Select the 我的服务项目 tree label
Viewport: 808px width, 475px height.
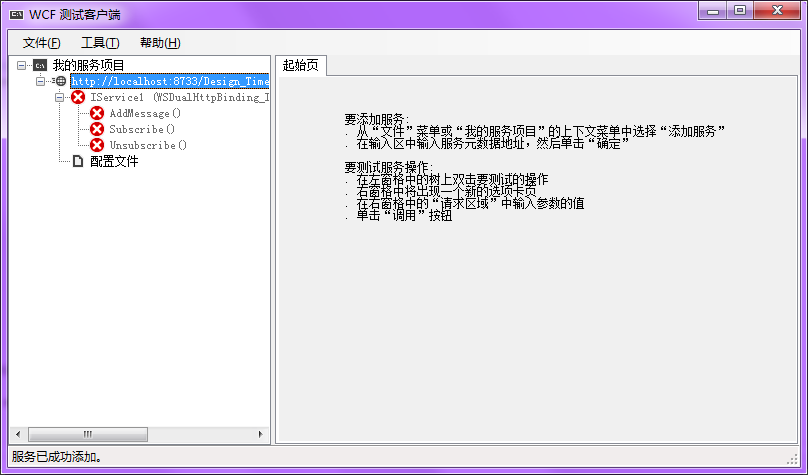pos(89,65)
